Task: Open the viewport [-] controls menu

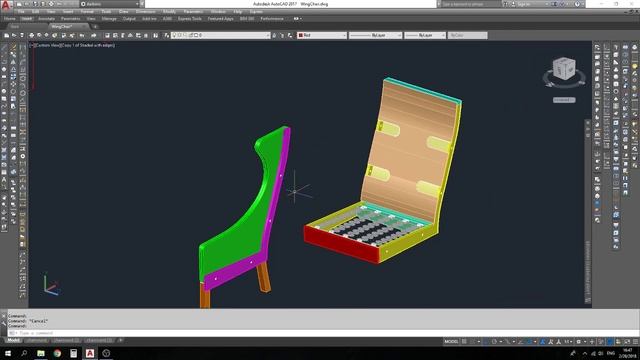Action: pyautogui.click(x=32, y=45)
